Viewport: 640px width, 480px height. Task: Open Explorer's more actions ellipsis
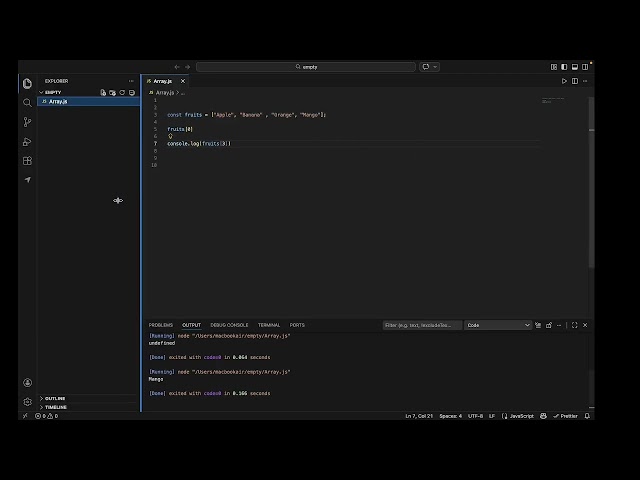click(131, 81)
